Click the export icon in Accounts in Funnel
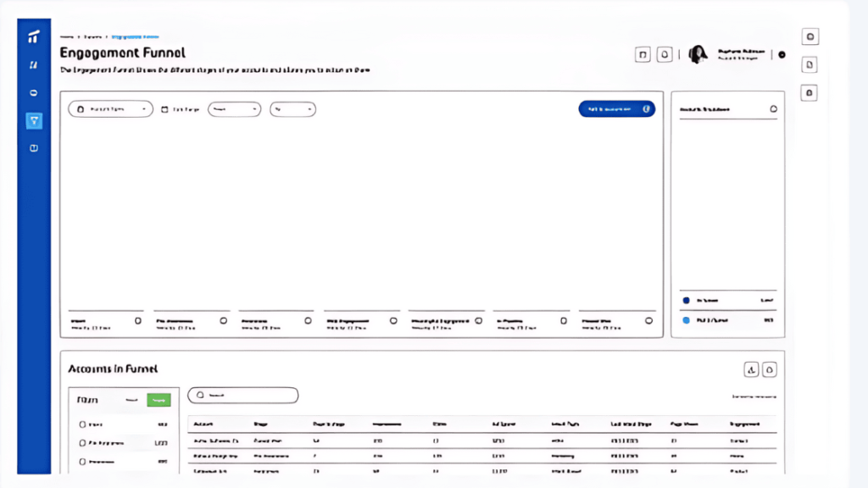 pyautogui.click(x=750, y=369)
